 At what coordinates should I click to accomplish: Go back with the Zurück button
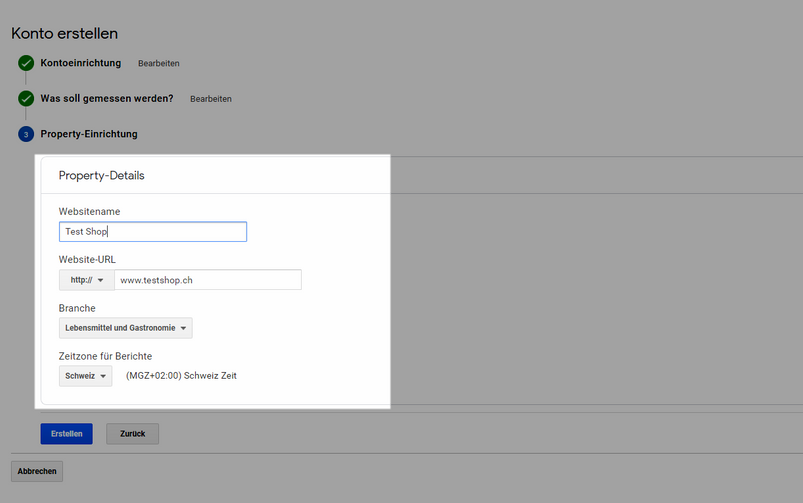pyautogui.click(x=133, y=434)
